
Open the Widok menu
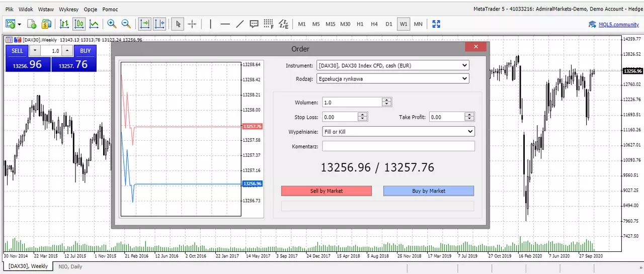point(26,9)
